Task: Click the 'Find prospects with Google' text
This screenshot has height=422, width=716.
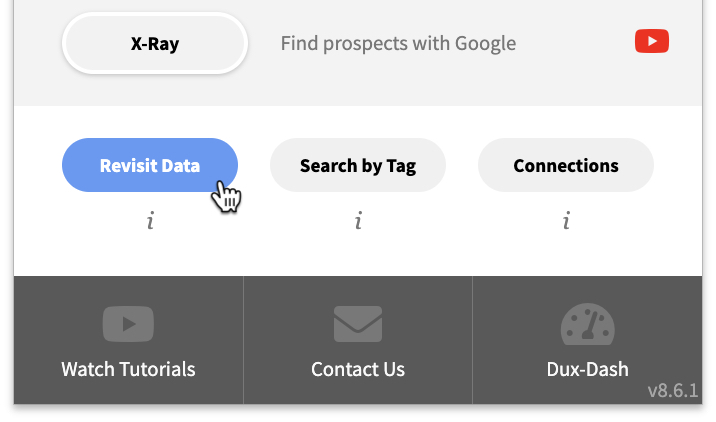Action: [x=398, y=43]
